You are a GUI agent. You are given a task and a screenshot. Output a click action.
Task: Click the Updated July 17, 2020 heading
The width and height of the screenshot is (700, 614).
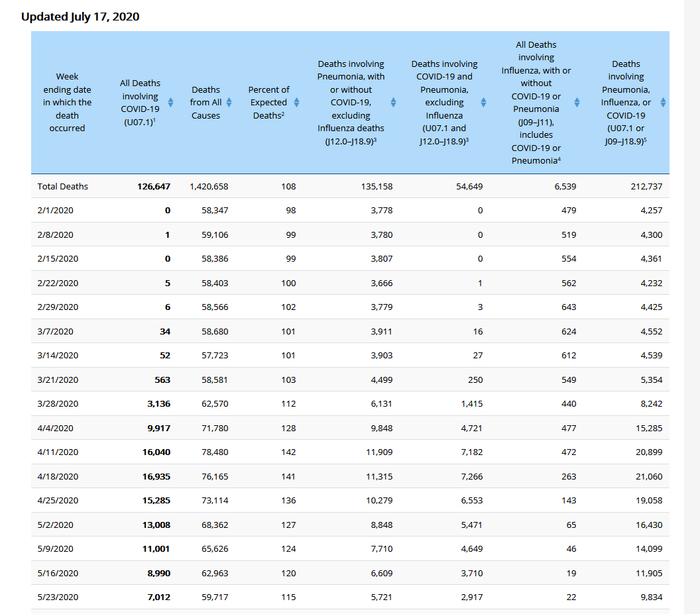click(80, 17)
